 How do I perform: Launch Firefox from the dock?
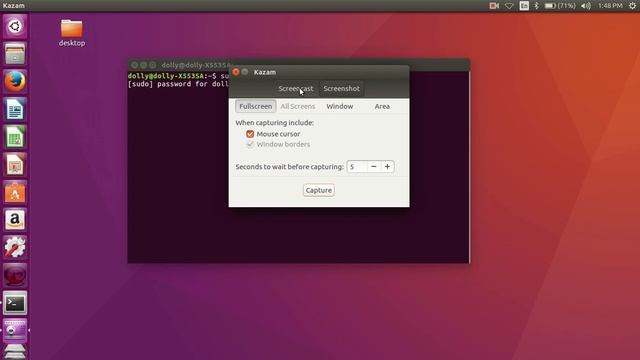(15, 81)
